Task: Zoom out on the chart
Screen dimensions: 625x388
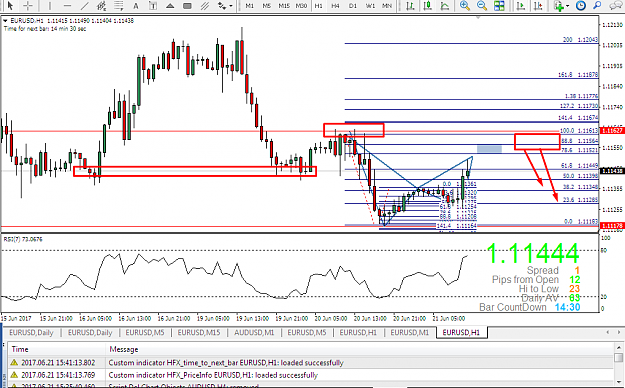Action: (x=482, y=6)
